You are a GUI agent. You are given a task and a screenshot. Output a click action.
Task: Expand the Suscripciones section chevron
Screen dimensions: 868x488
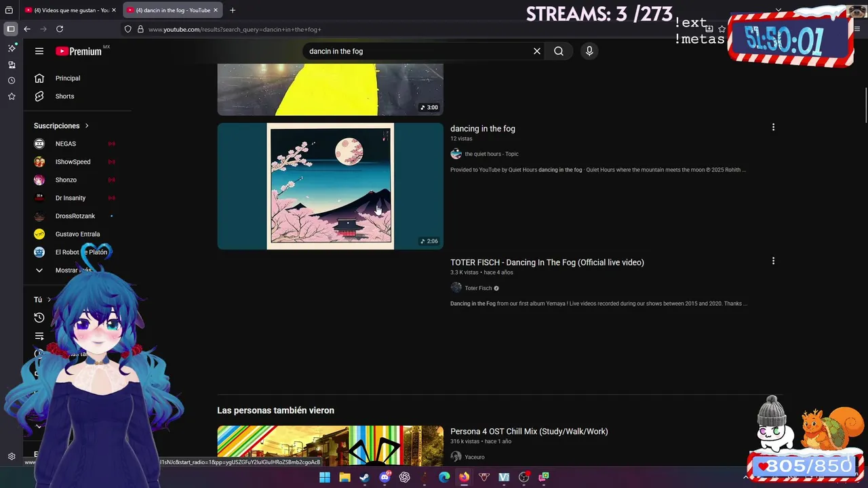click(x=87, y=125)
